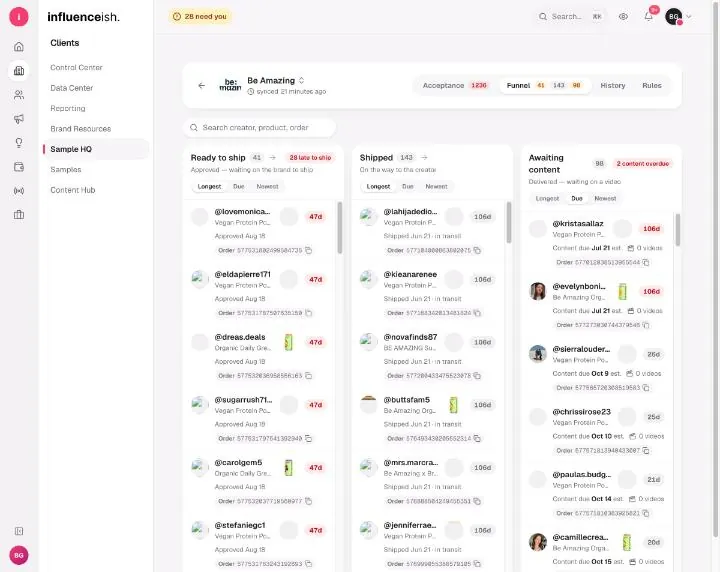Copy order number for @dreas.deals
The width and height of the screenshot is (720, 572).
click(309, 376)
